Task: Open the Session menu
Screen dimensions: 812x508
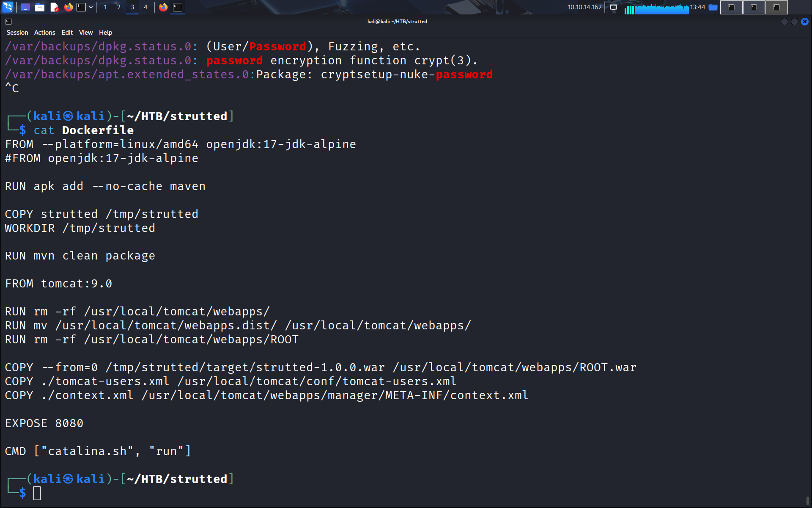Action: 17,33
